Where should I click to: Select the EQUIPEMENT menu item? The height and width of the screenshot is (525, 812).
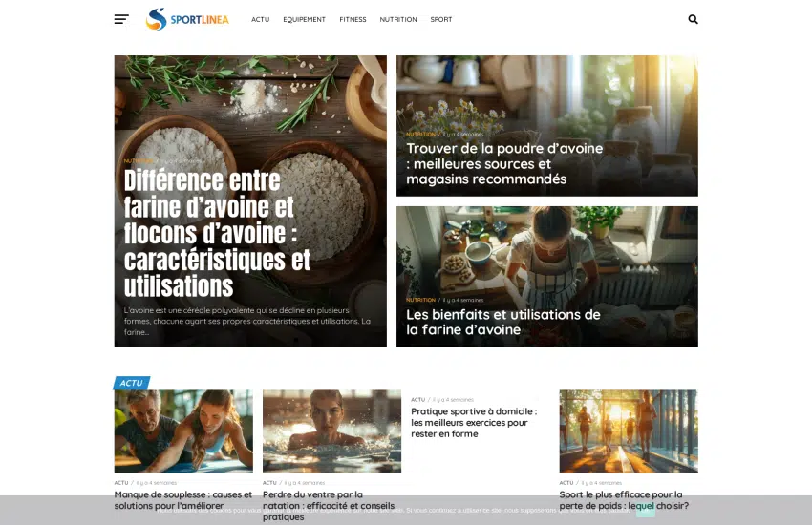pos(304,19)
